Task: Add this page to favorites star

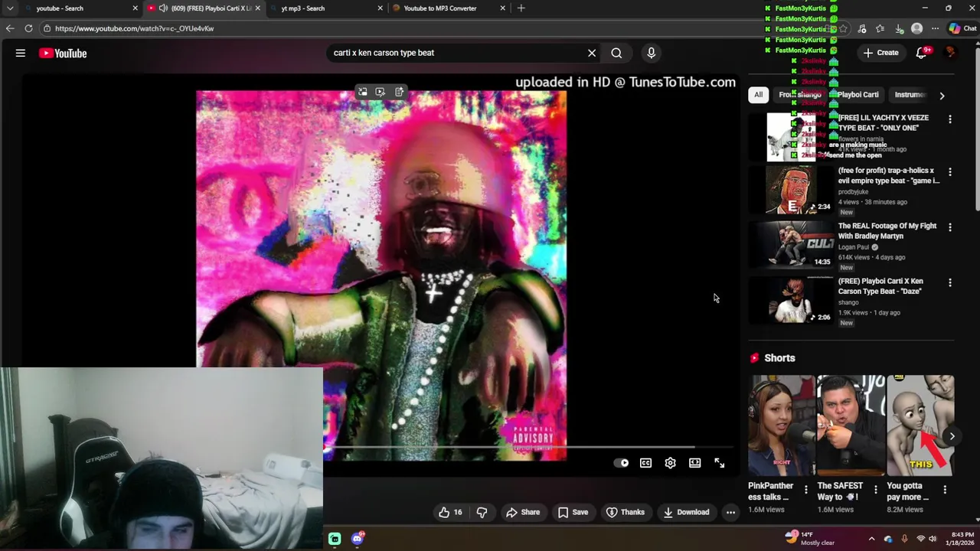Action: pyautogui.click(x=843, y=28)
